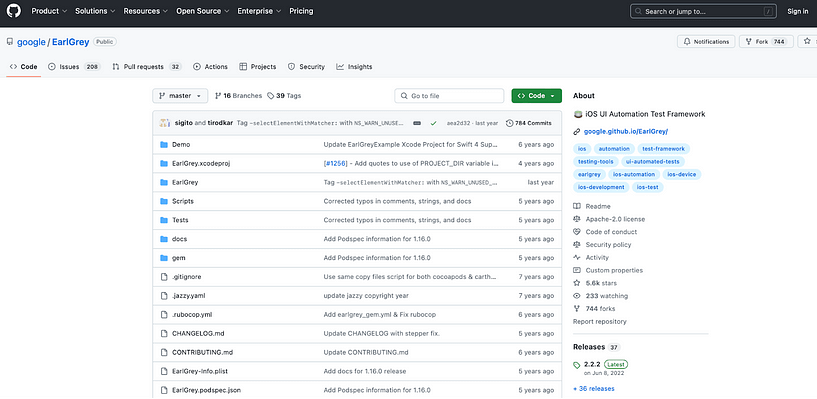This screenshot has height=399, width=817.
Task: Click the google owner link
Action: [31, 42]
